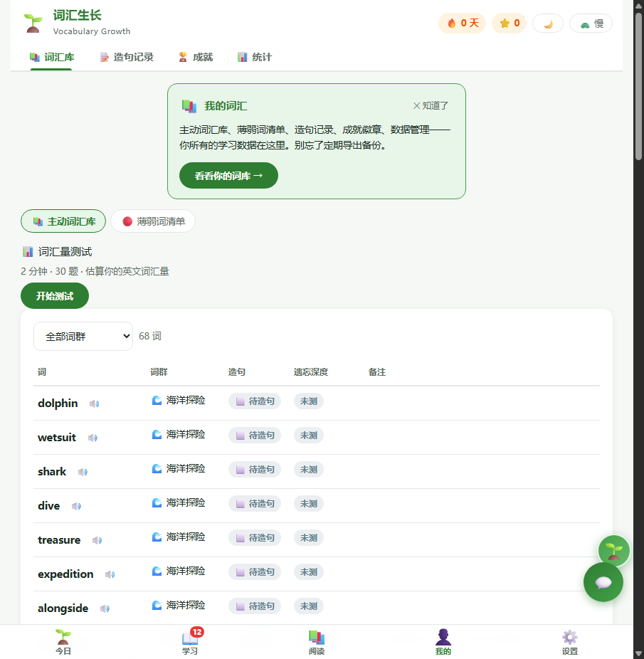
Task: Open 设置 in bottom navigation
Action: [x=569, y=642]
